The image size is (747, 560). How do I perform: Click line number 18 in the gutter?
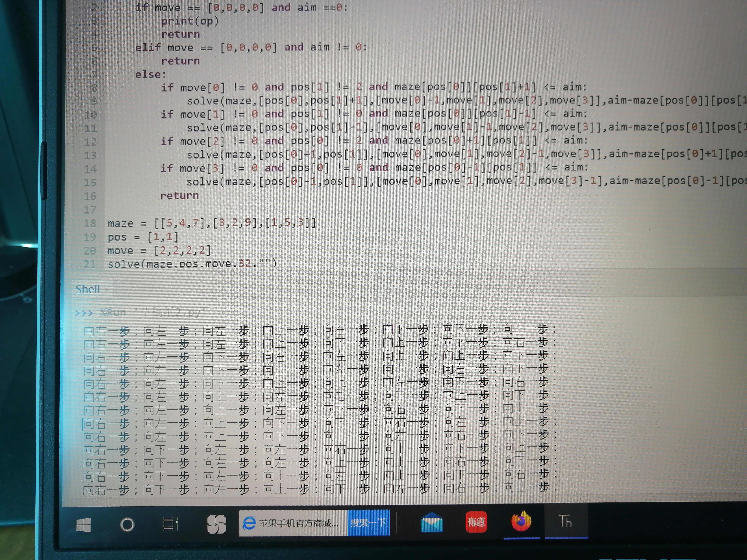[90, 224]
